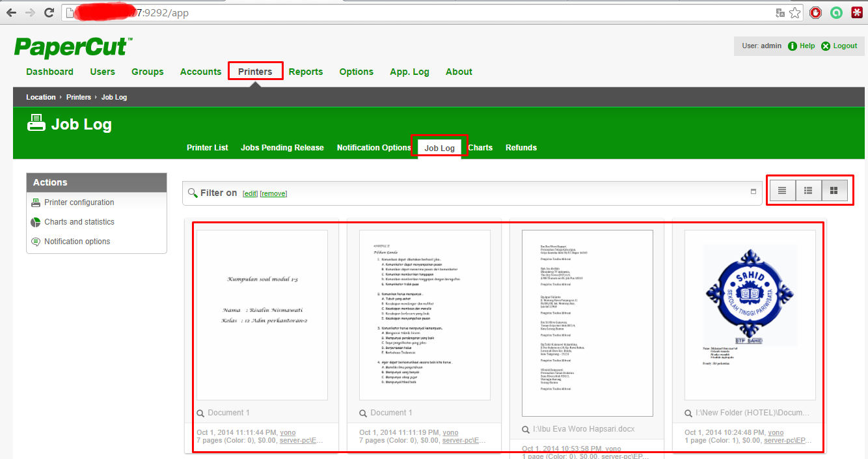
Task: Click the magnifier icon in the Filter bar
Action: coord(193,193)
